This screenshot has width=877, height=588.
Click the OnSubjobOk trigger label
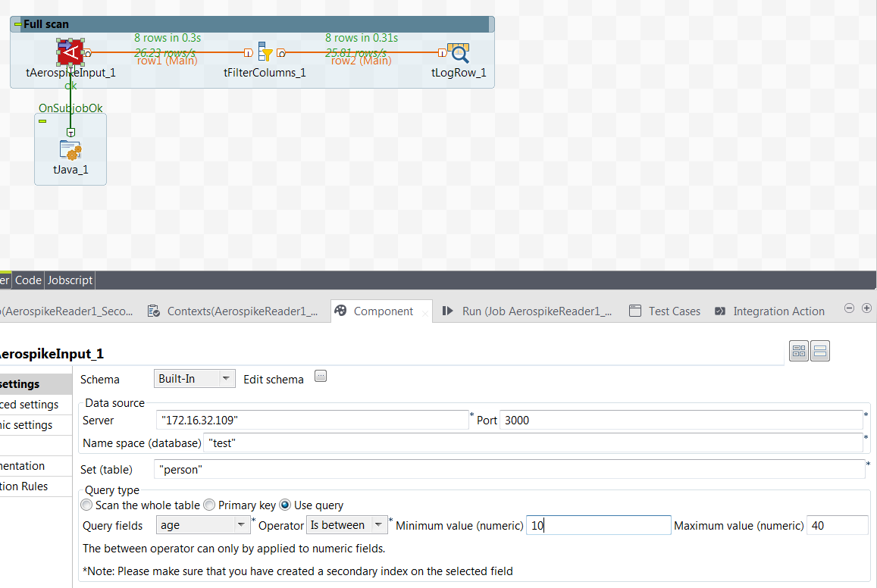tap(70, 108)
